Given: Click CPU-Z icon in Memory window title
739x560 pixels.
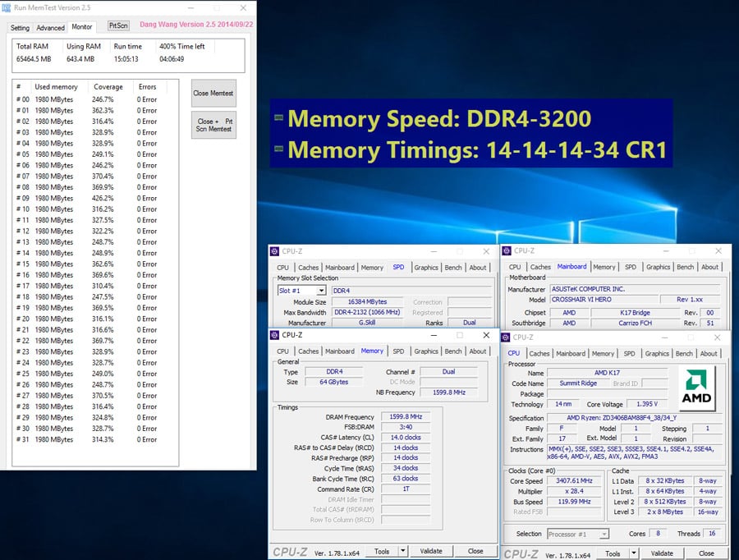Looking at the screenshot, I should 274,335.
